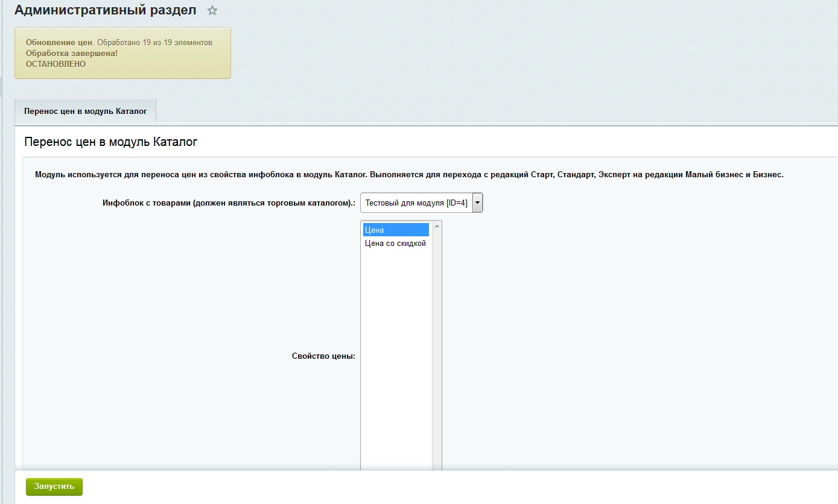Click 'Обработано 19 из 19 элементов' progress text
The width and height of the screenshot is (838, 504).
coord(154,43)
